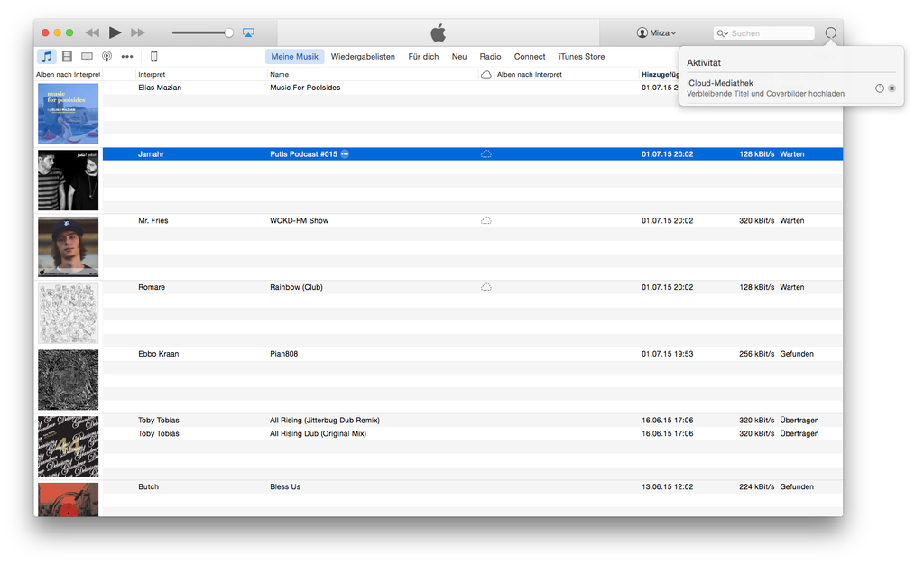This screenshot has width=924, height=565.
Task: Skip forward with the fast-forward button
Action: (138, 32)
